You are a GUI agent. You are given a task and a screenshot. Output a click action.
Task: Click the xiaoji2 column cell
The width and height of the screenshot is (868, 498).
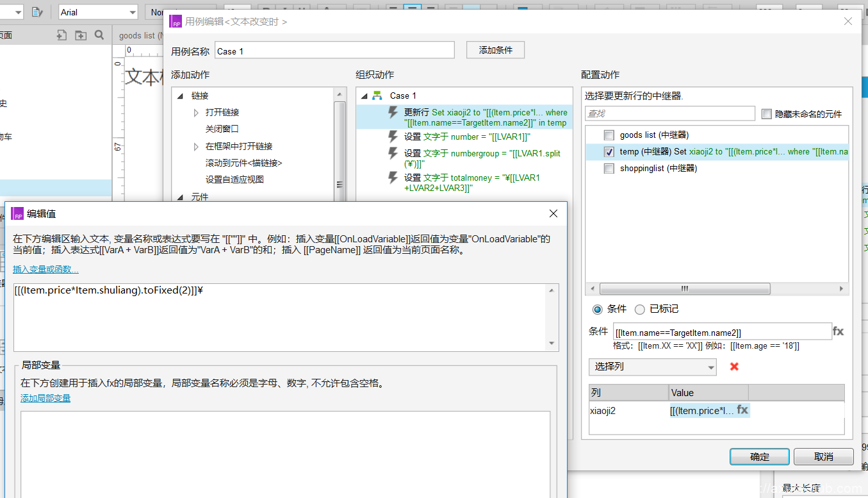pyautogui.click(x=628, y=411)
